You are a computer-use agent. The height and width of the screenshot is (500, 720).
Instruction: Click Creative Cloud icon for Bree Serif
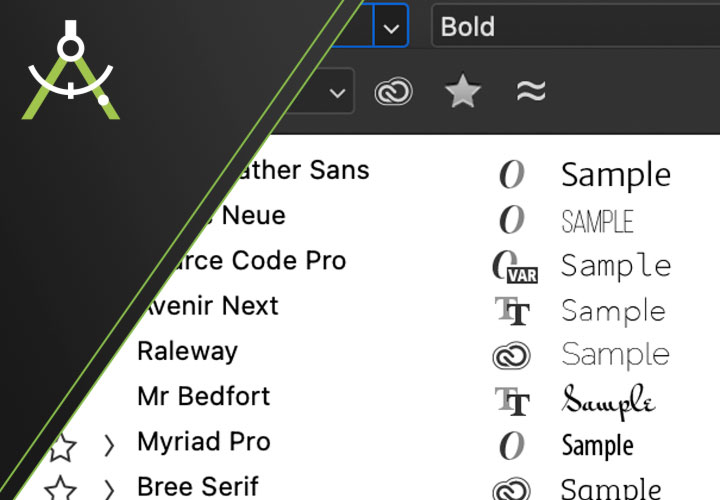(x=512, y=489)
